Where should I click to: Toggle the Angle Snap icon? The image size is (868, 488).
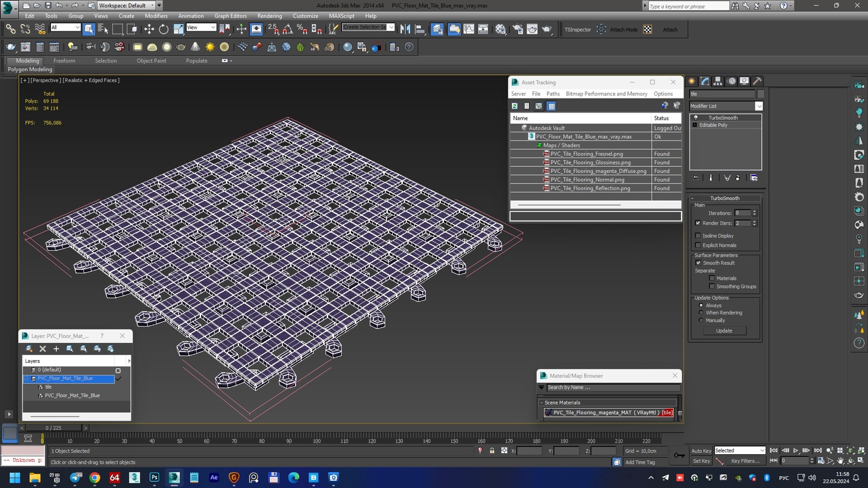coord(288,29)
